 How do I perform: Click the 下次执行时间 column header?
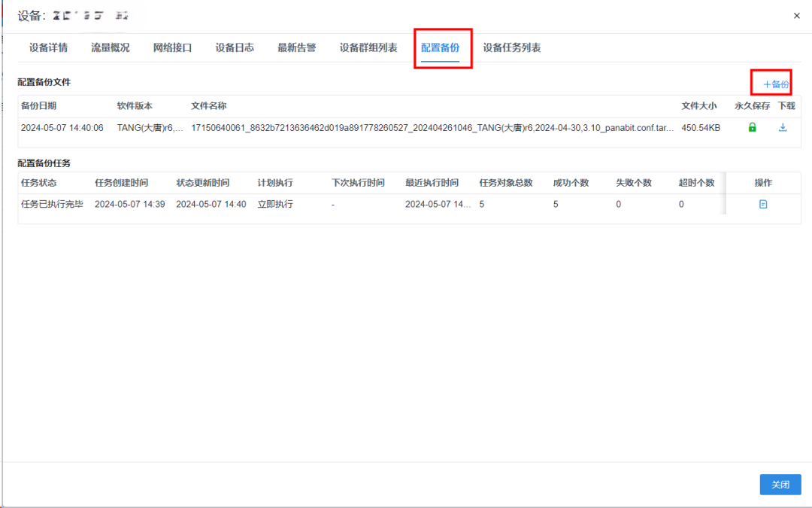[358, 183]
